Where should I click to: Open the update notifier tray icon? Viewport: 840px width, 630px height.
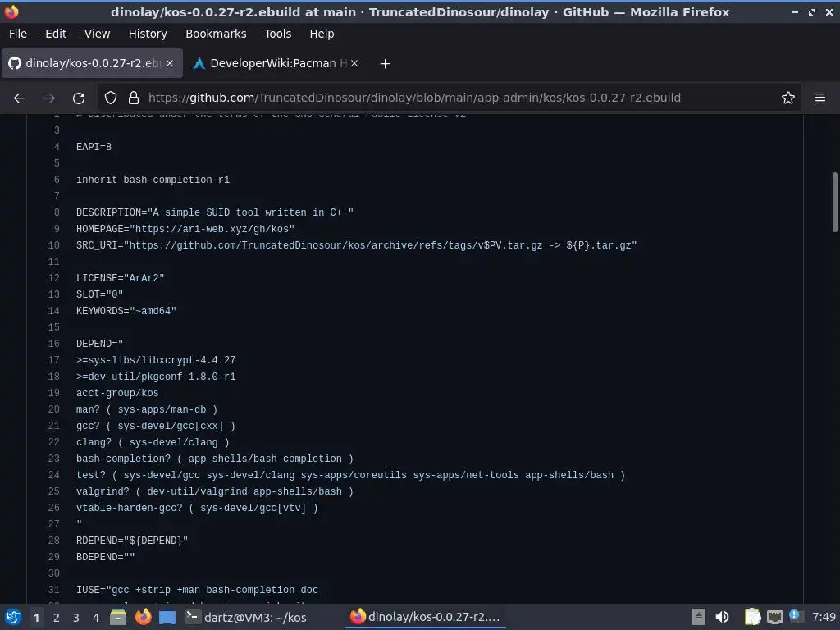tap(795, 616)
